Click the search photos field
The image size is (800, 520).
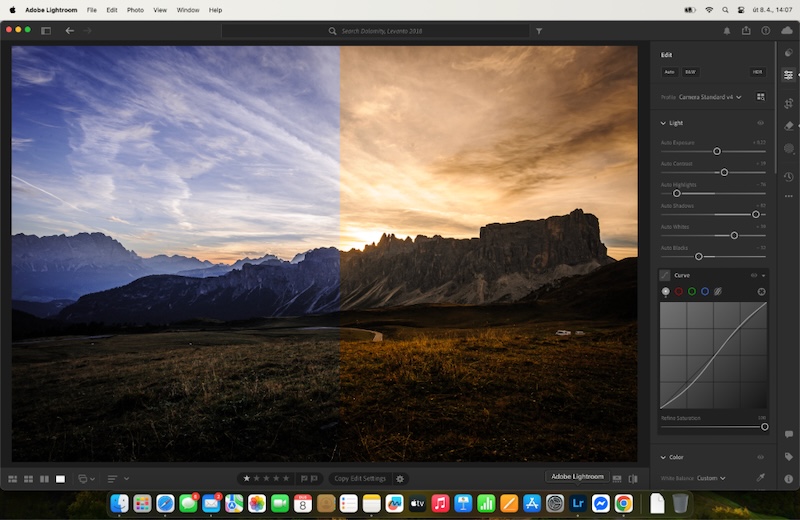[x=376, y=31]
